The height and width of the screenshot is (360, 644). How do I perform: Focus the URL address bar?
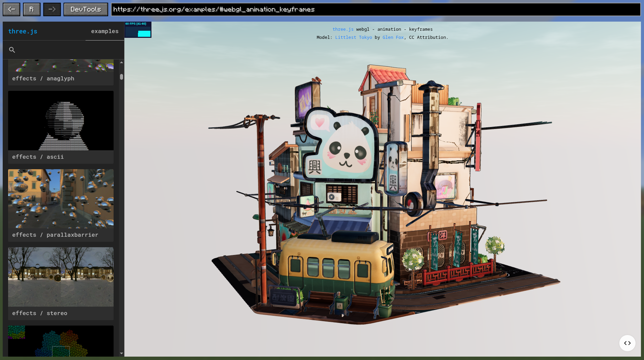click(x=376, y=9)
